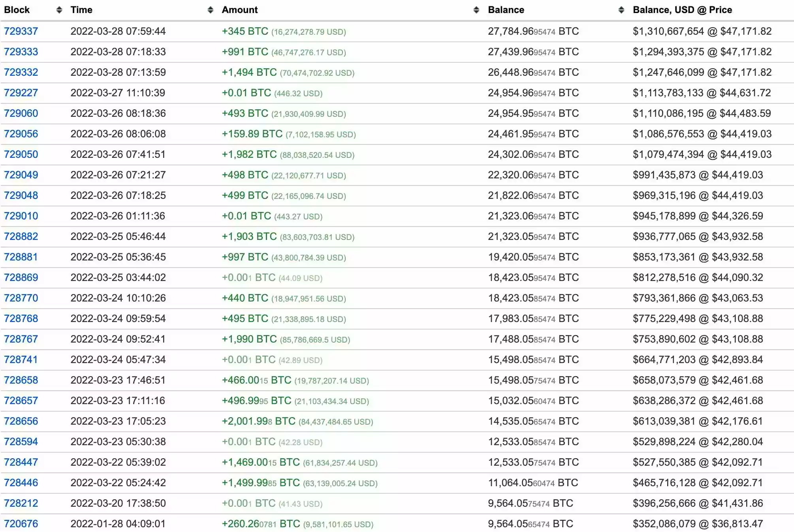Screen dimensions: 794x532
Task: Select block 728869 link
Action: pyautogui.click(x=21, y=277)
